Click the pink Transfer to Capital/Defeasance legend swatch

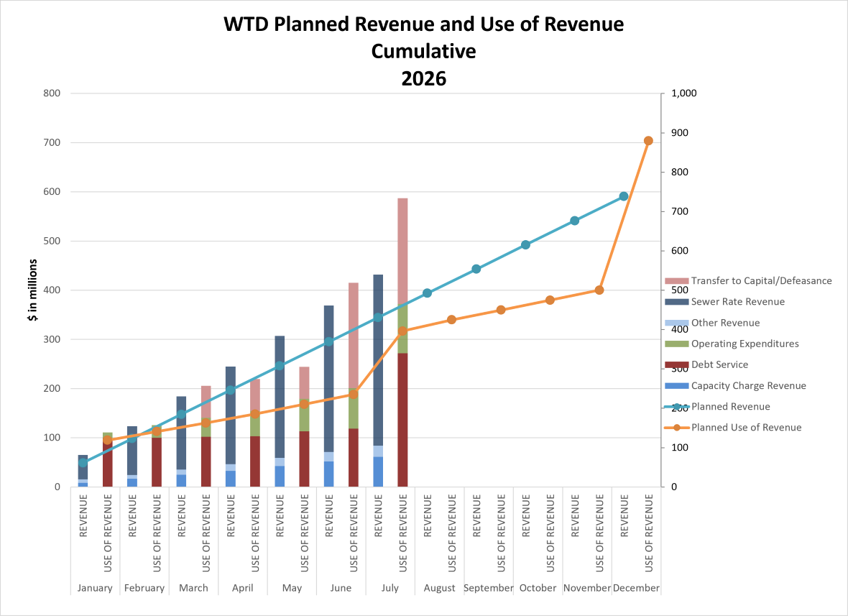click(676, 281)
